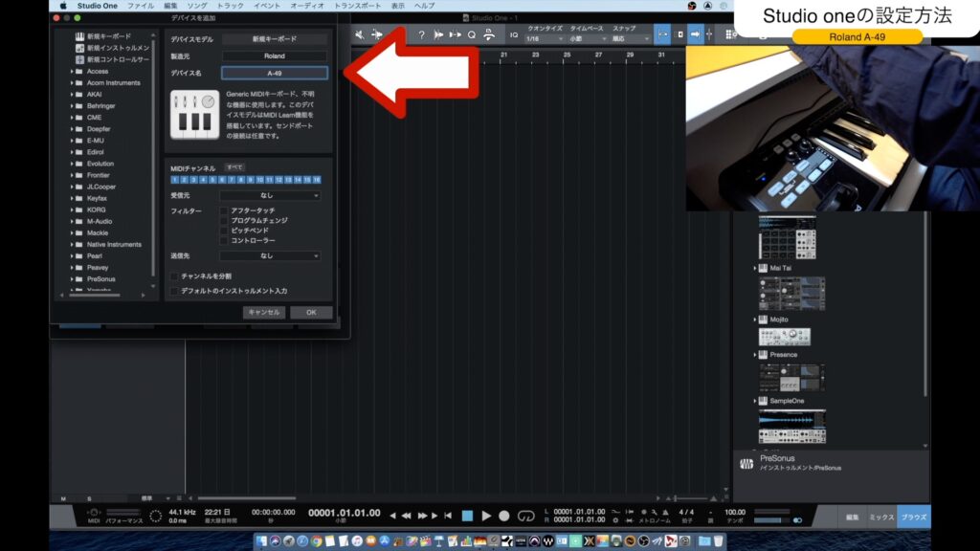Screen dimensions: 980x551
Task: Click the Q quantize button
Action: coord(472,35)
